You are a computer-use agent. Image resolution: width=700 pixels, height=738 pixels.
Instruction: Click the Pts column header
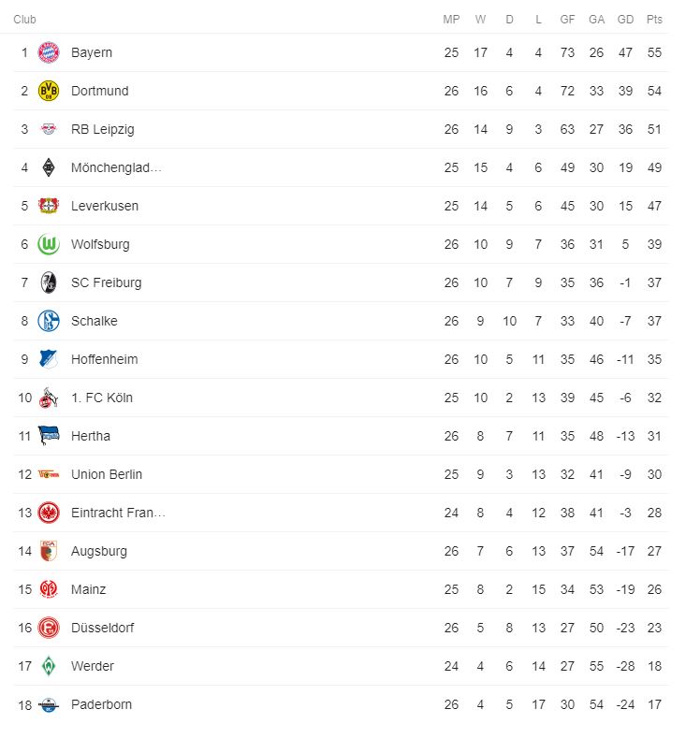(x=654, y=20)
